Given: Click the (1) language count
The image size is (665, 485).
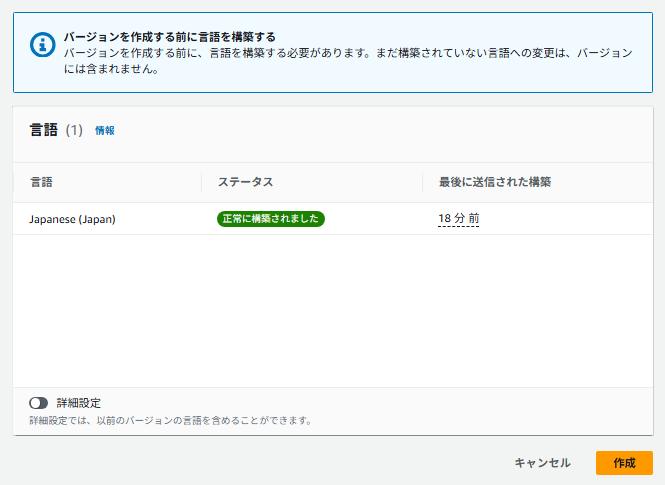Looking at the screenshot, I should pyautogui.click(x=74, y=131).
